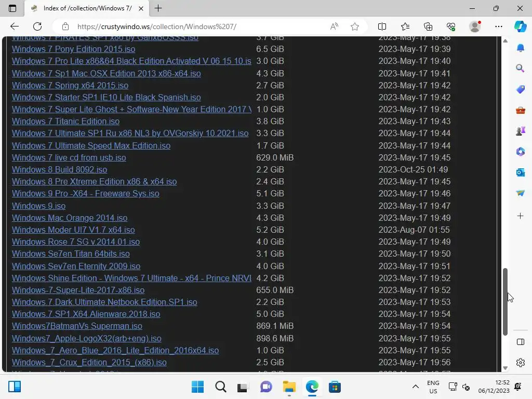The image size is (532, 399).
Task: Open Windows 7 Spring x64 2015.iso link
Action: (x=70, y=86)
